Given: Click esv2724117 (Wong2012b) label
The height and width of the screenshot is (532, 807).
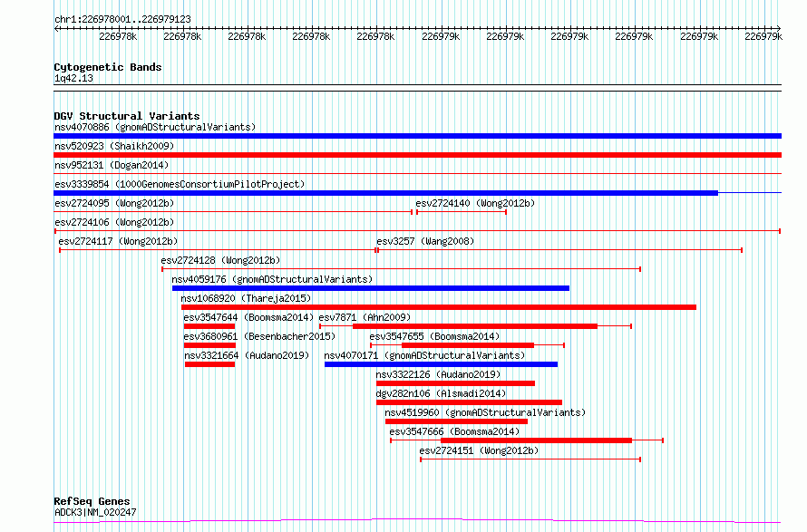Looking at the screenshot, I should click(x=118, y=241).
